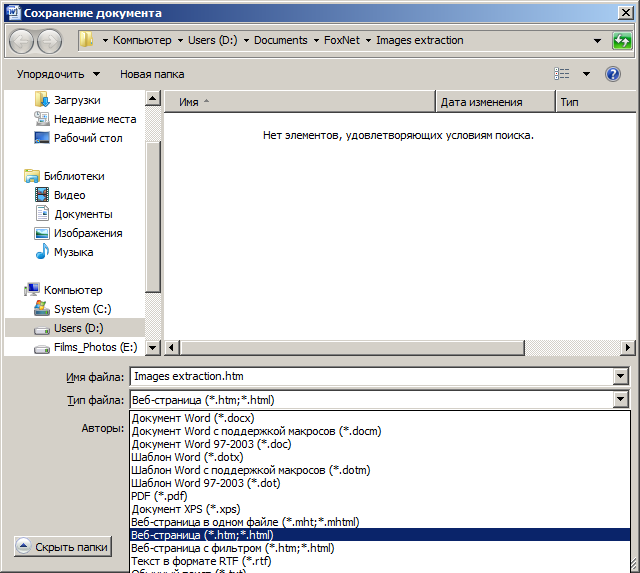Click the Недавние места icon
The height and width of the screenshot is (573, 640).
point(42,119)
